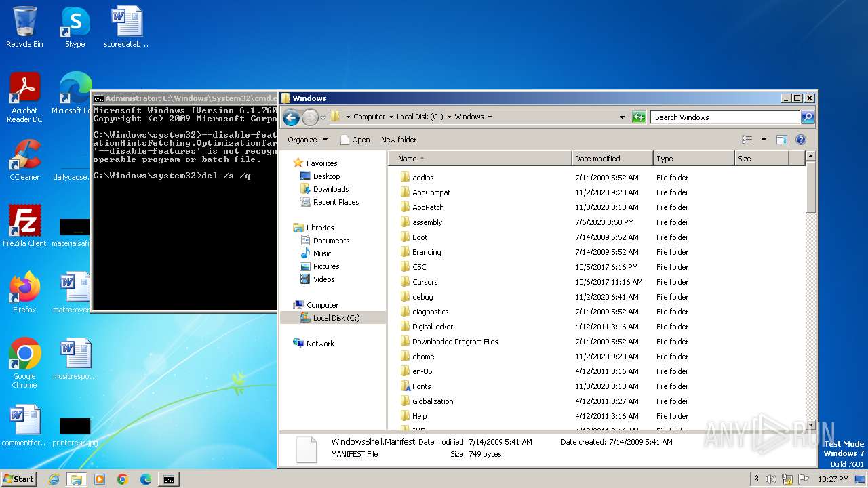Toggle the preview pane icon

781,140
